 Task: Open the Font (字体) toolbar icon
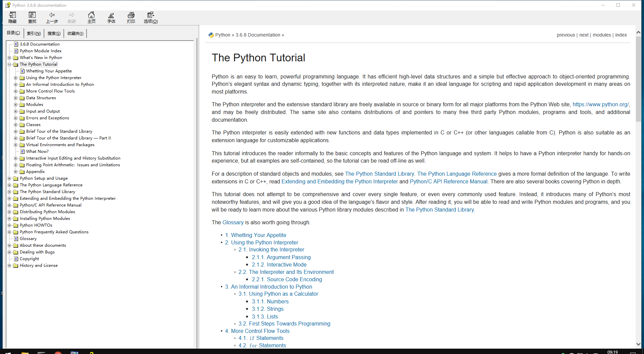coord(111,17)
